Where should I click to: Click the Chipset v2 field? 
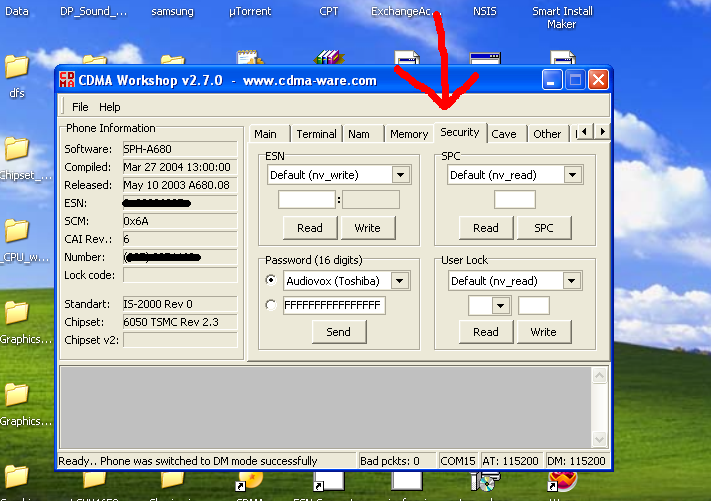tap(180, 340)
